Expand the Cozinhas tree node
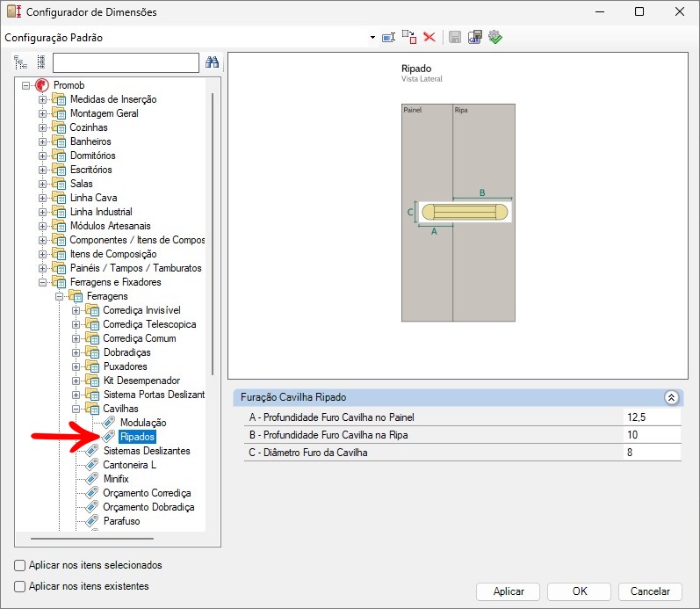 42,127
